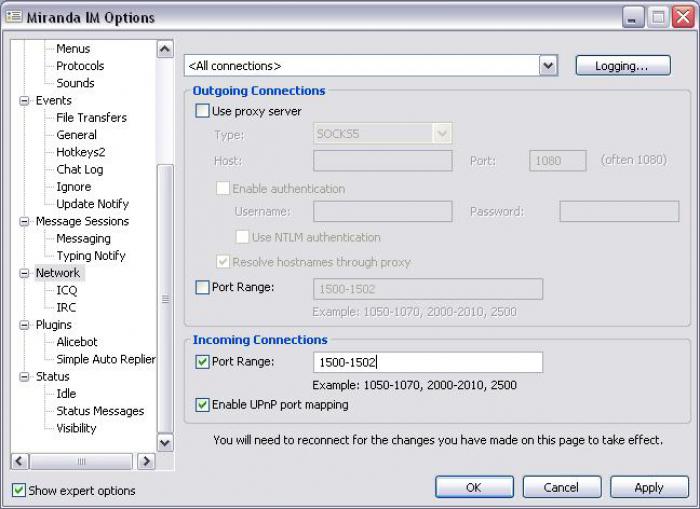The height and width of the screenshot is (509, 700).
Task: Collapse the Plugins tree node
Action: [24, 325]
